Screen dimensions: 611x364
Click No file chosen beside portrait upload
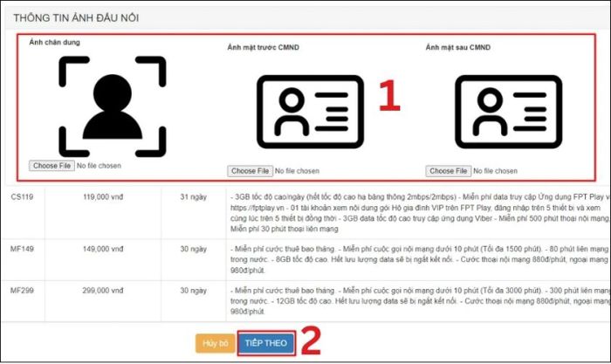tap(99, 166)
